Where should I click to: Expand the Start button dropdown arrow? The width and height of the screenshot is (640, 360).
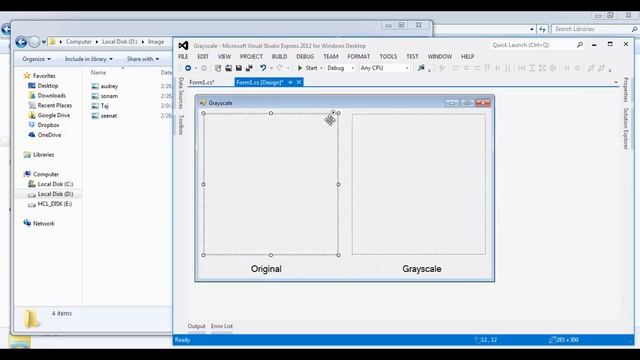[321, 68]
